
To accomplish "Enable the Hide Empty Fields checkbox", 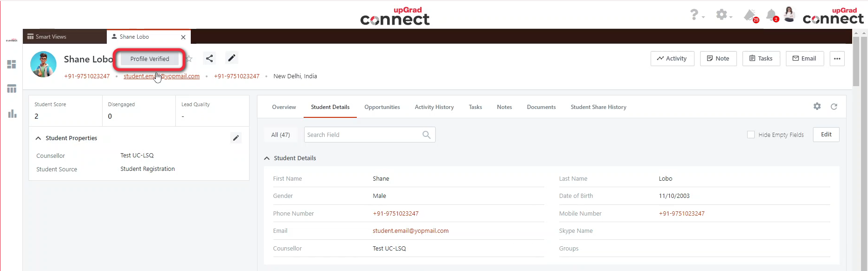I will tap(751, 135).
